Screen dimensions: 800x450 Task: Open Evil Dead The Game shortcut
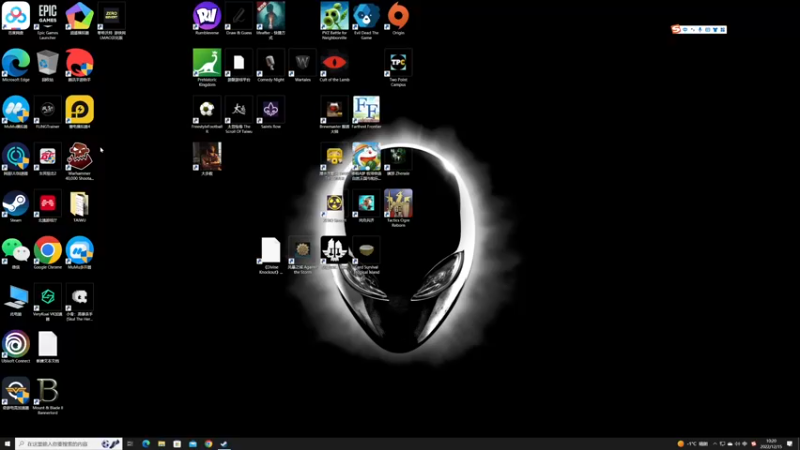[366, 20]
